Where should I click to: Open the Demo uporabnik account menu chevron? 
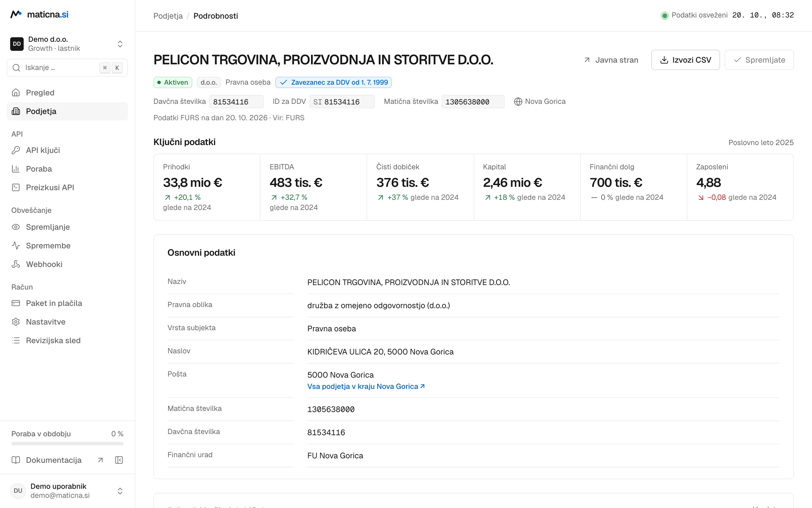click(120, 491)
